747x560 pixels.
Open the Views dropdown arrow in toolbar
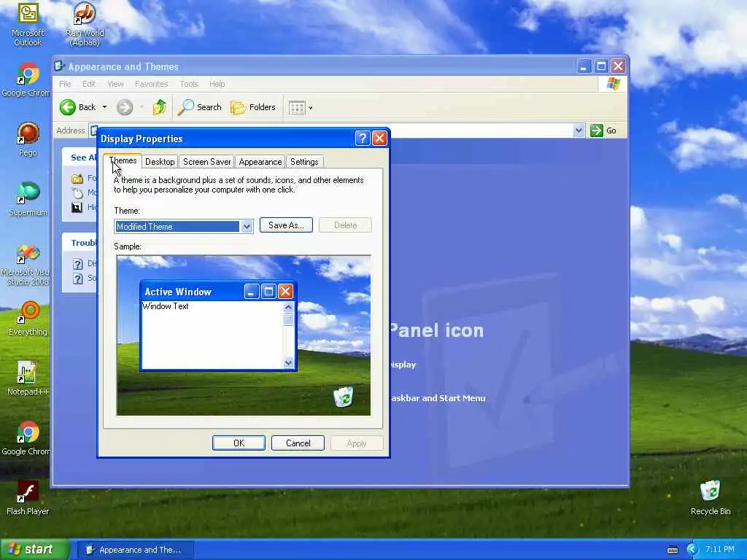[311, 108]
